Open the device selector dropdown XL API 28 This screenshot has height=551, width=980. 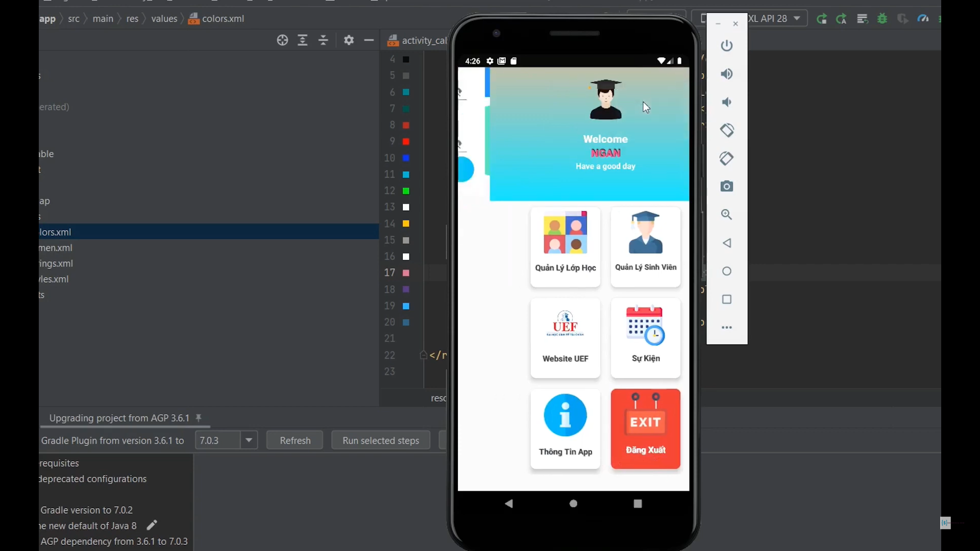point(776,18)
